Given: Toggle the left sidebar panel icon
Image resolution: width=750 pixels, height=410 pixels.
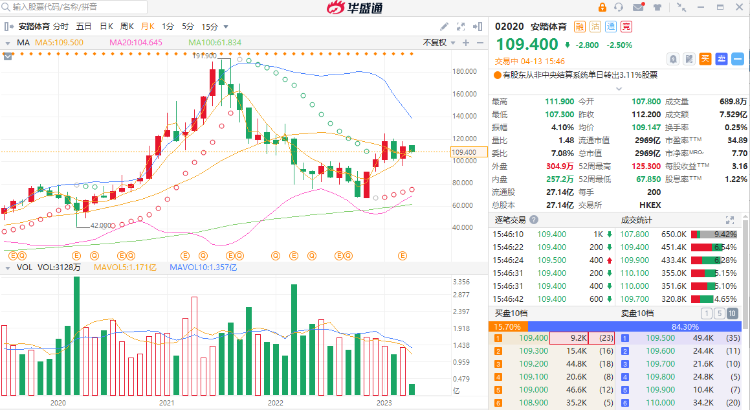Looking at the screenshot, I should (7, 27).
